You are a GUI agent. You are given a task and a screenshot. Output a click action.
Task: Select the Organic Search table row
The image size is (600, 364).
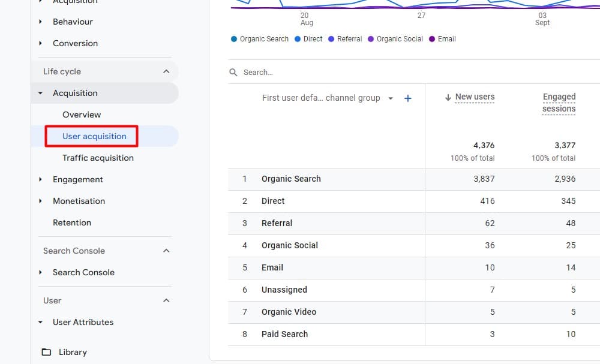(291, 179)
